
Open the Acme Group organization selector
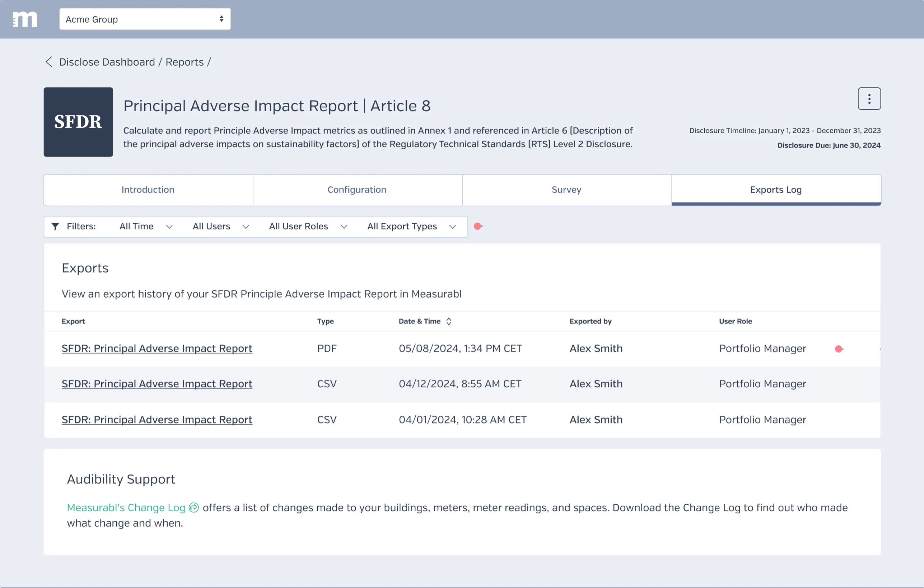coord(145,19)
